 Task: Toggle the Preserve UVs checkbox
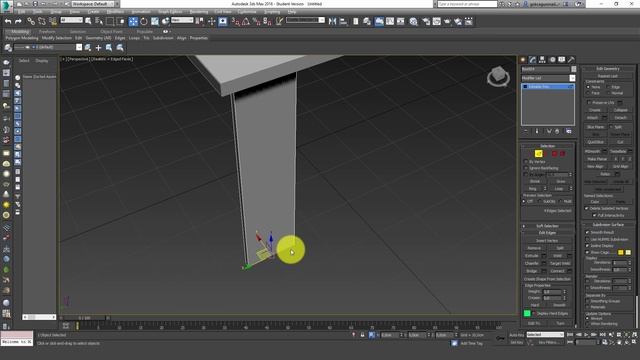point(589,102)
